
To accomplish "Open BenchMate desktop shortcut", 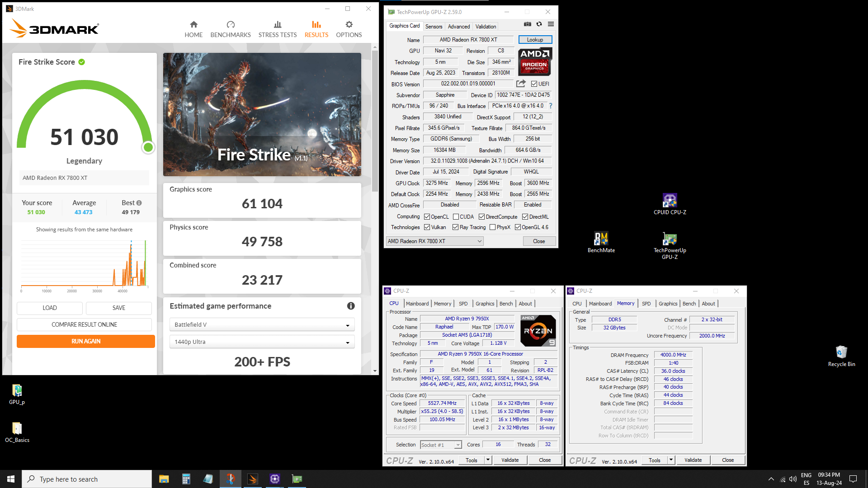I will 601,242.
